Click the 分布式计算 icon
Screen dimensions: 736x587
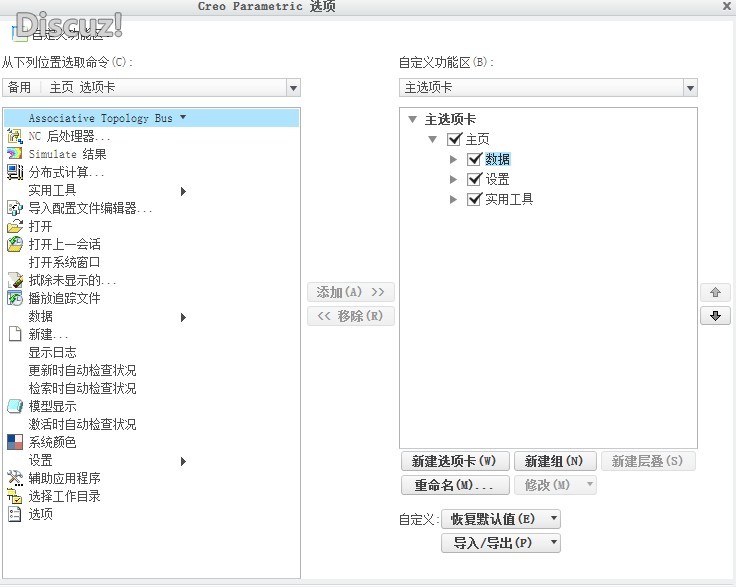click(x=15, y=172)
